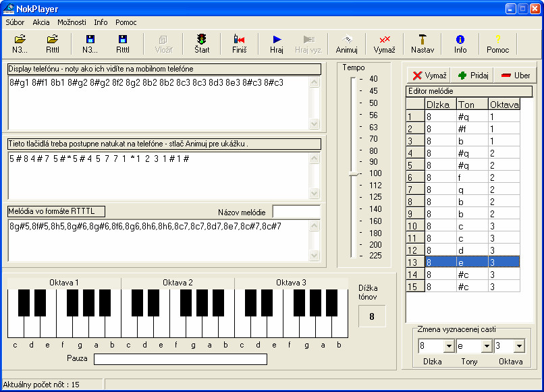Start animation with Animuj icon
This screenshot has height=392, width=544.
point(347,44)
